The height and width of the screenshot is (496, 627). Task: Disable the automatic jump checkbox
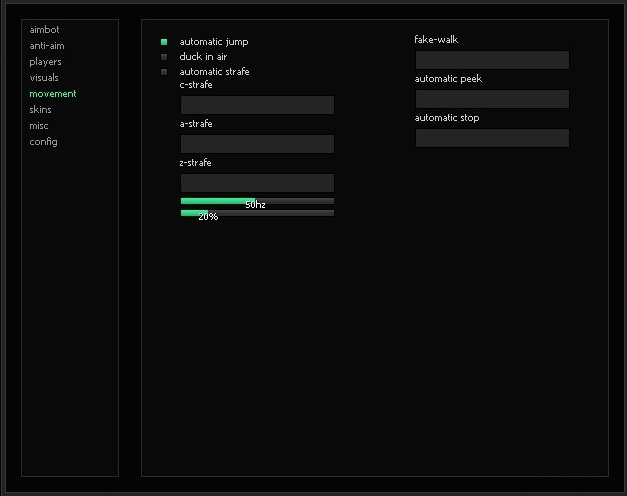[164, 42]
